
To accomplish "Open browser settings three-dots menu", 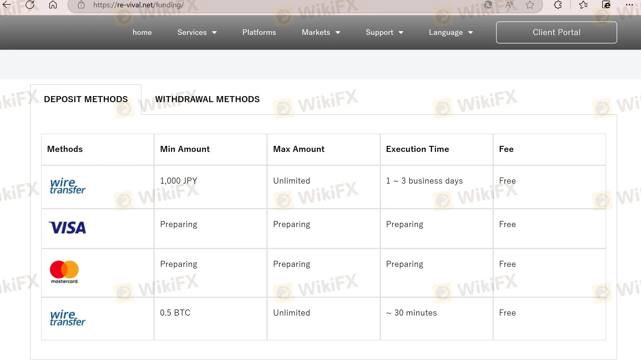I will click(x=629, y=5).
